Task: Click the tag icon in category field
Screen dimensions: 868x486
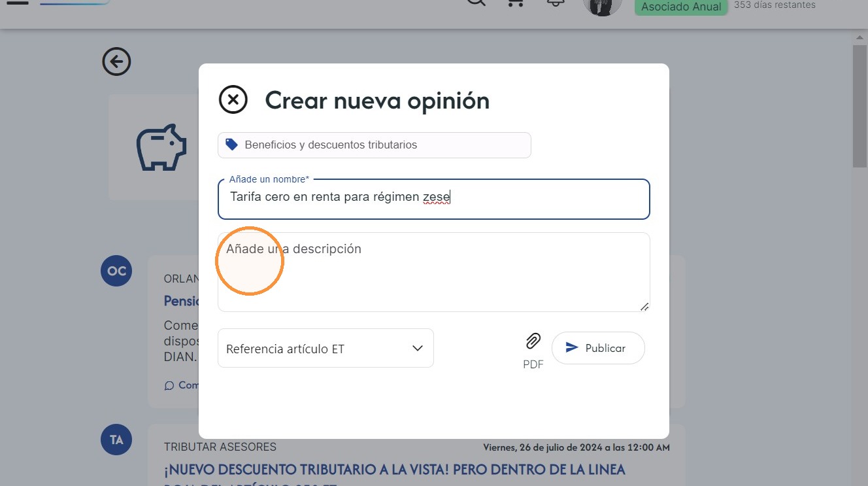Action: coord(231,145)
